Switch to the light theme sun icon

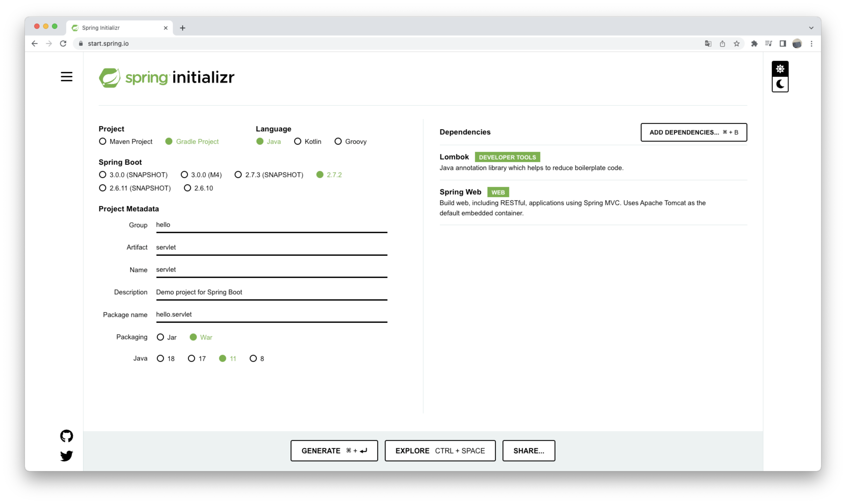[x=780, y=69]
